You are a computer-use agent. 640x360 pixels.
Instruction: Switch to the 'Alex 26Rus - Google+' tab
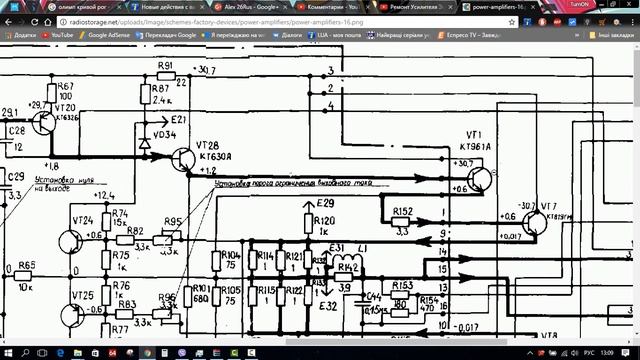pyautogui.click(x=251, y=7)
